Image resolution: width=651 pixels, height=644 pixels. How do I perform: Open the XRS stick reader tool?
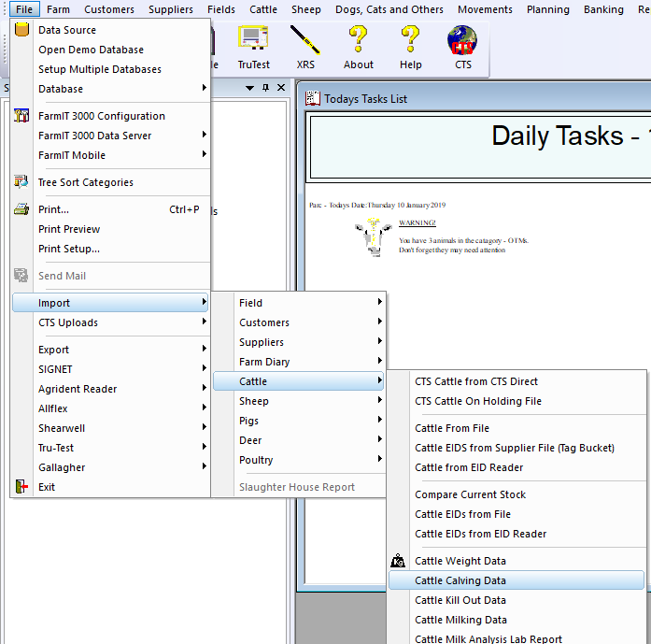click(x=305, y=39)
